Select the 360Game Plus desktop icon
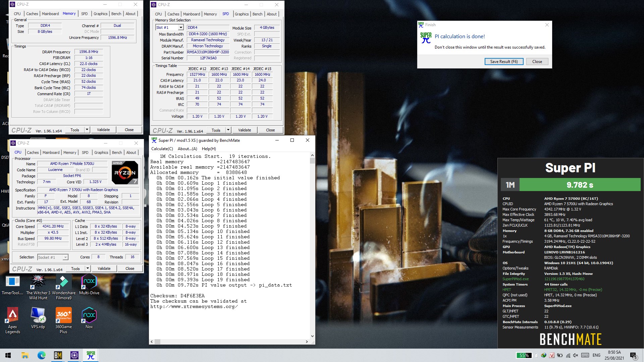This screenshot has width=644, height=362. (64, 320)
